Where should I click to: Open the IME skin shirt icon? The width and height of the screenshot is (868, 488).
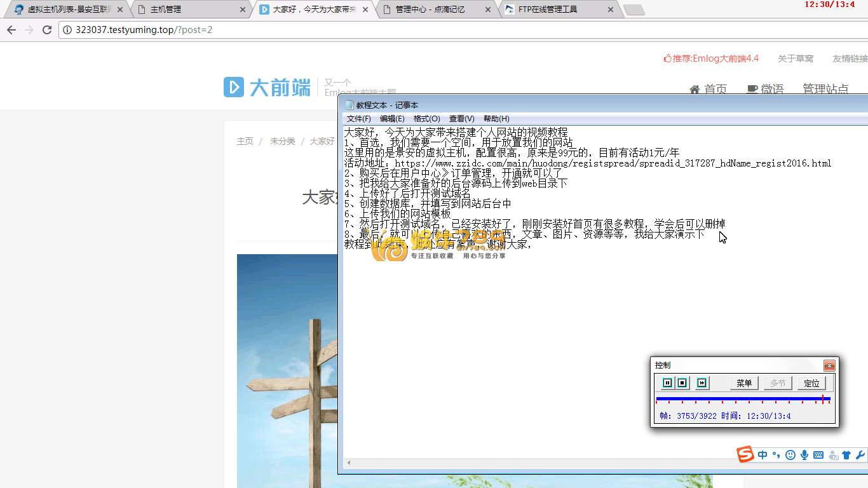click(x=846, y=455)
